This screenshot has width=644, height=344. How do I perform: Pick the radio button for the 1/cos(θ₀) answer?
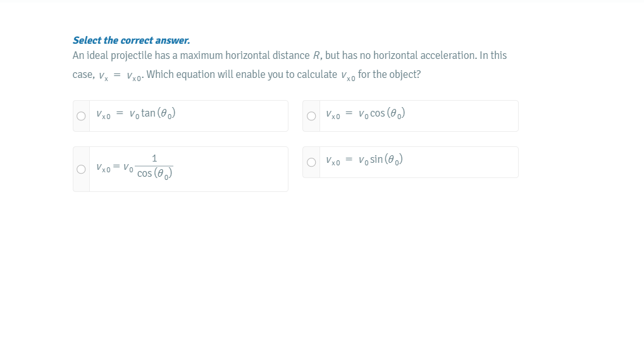coord(81,169)
